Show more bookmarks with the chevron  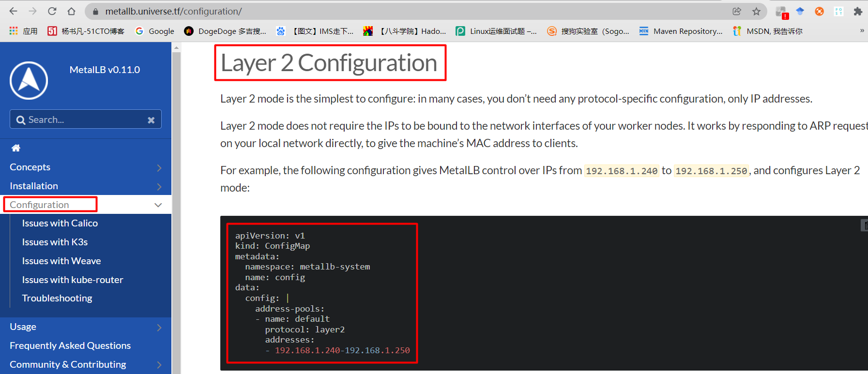point(862,30)
